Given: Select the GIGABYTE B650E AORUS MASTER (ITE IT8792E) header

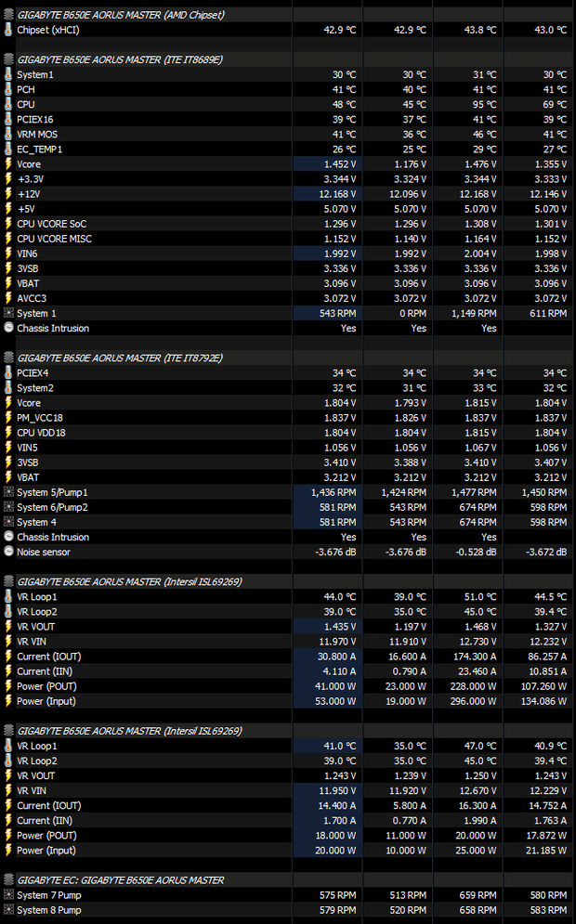Looking at the screenshot, I should pos(120,358).
